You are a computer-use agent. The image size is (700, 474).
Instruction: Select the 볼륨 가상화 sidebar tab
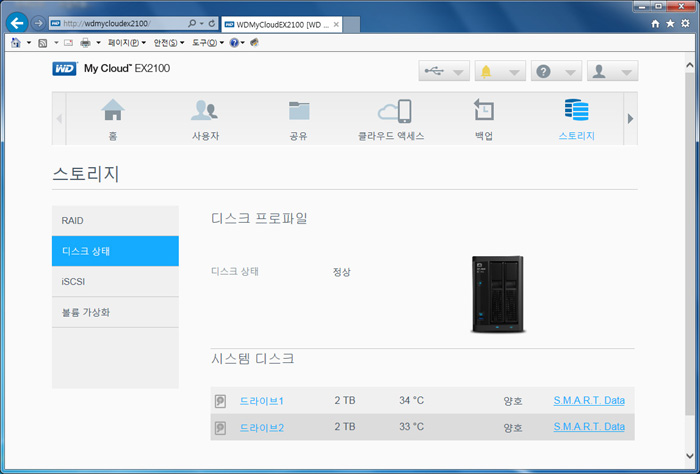[x=115, y=312]
